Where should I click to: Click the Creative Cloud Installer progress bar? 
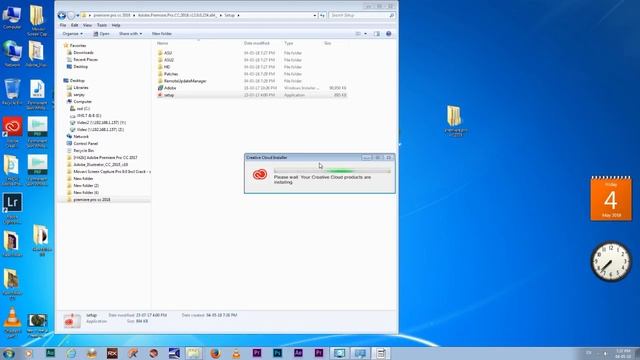[x=332, y=171]
